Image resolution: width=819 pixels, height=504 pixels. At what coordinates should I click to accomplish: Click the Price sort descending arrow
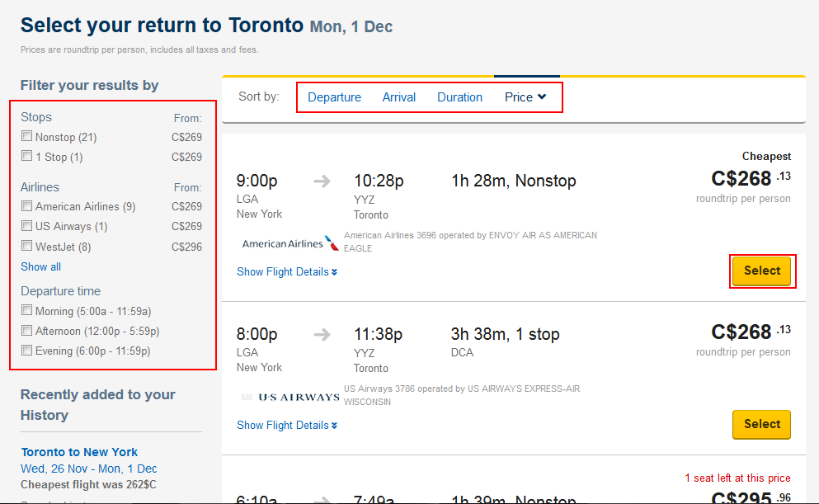542,97
